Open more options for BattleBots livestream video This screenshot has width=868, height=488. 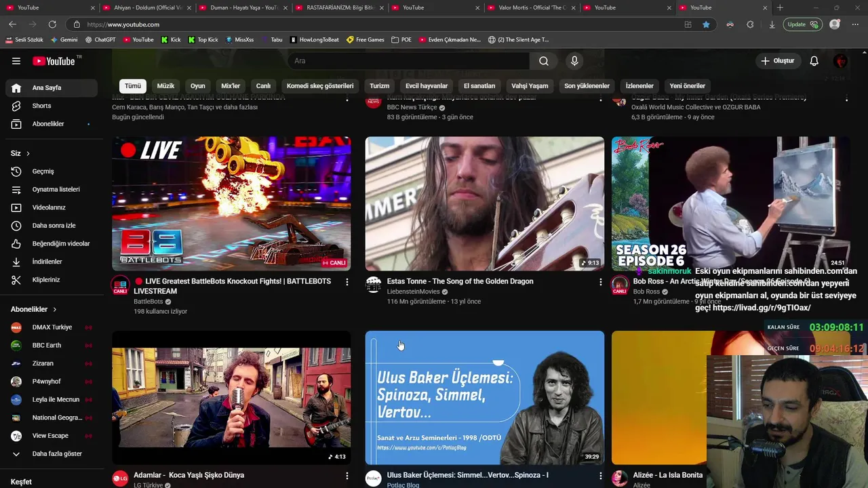click(x=347, y=281)
